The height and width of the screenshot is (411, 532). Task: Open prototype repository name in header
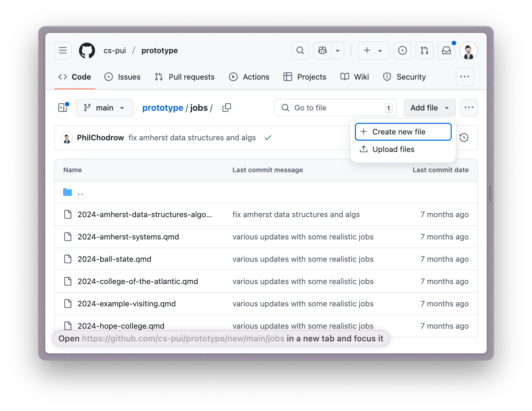(160, 50)
